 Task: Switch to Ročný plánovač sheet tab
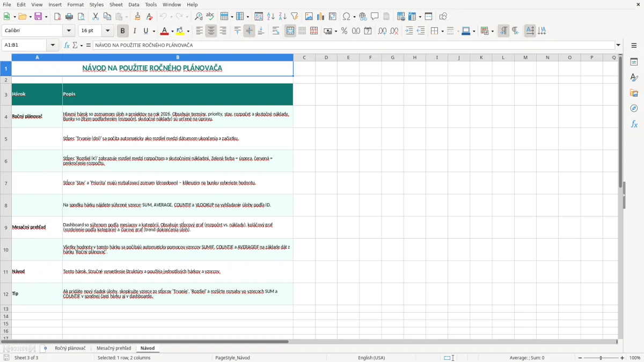70,349
